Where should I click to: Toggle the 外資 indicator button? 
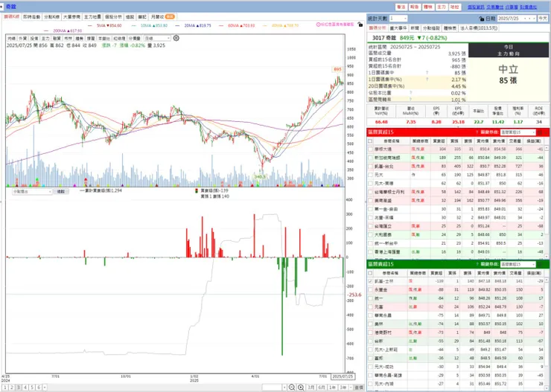tap(23, 38)
